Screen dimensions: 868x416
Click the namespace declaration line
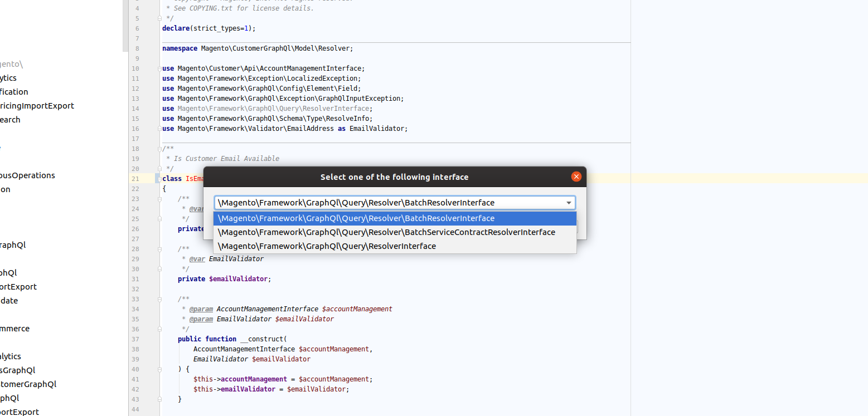tap(258, 48)
